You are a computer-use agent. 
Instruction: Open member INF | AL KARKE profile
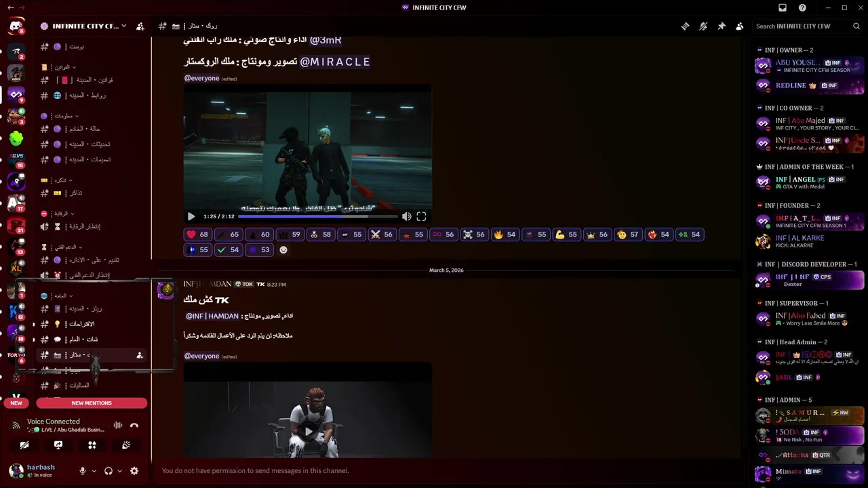click(x=808, y=241)
